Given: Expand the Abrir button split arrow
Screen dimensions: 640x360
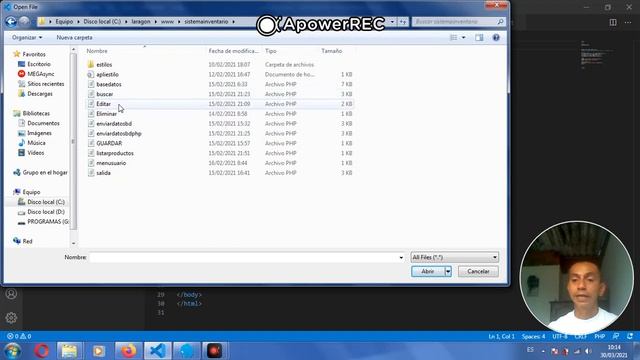Looking at the screenshot, I should pyautogui.click(x=448, y=271).
